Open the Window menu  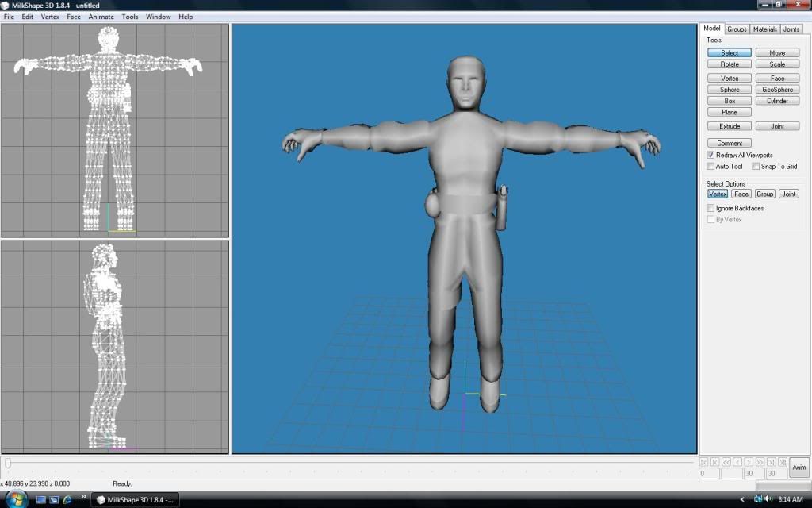coord(158,17)
